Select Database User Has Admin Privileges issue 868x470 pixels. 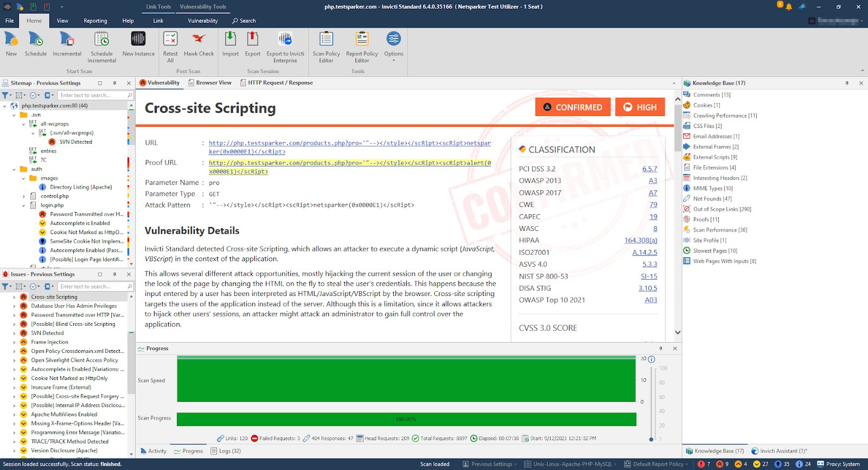[74, 306]
